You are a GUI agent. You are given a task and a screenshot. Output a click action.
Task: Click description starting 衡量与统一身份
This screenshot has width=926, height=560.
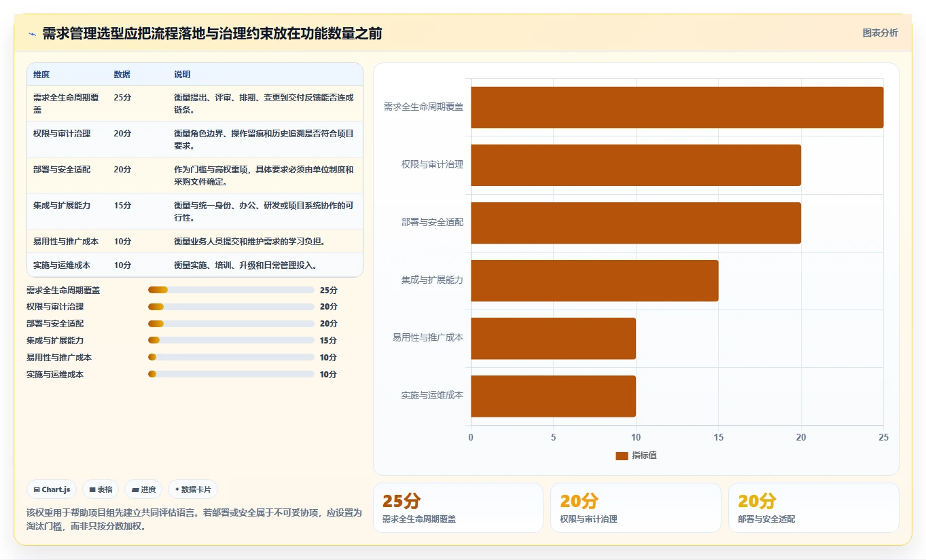(264, 211)
